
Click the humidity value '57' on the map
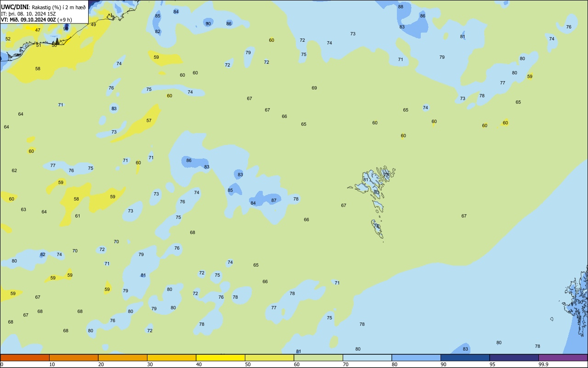[149, 121]
